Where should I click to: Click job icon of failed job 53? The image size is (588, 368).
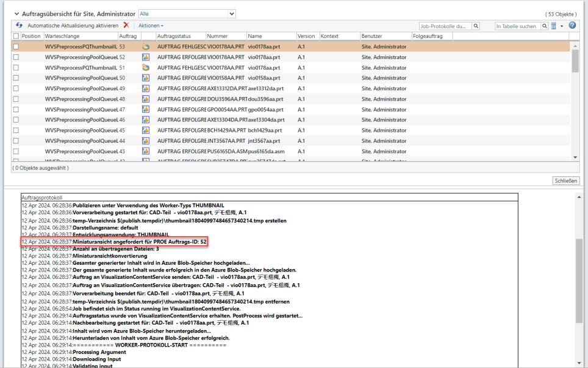click(146, 47)
